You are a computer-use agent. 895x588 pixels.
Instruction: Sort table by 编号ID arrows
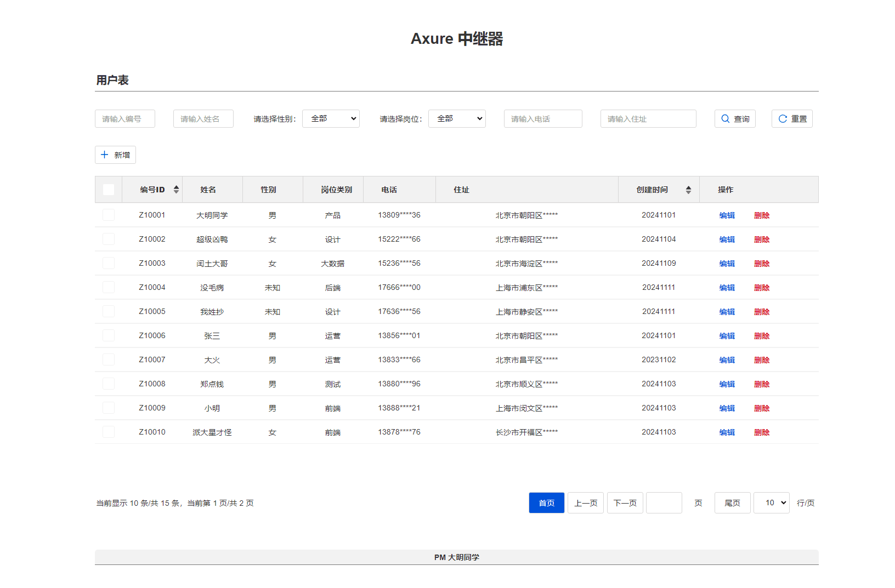pyautogui.click(x=176, y=190)
